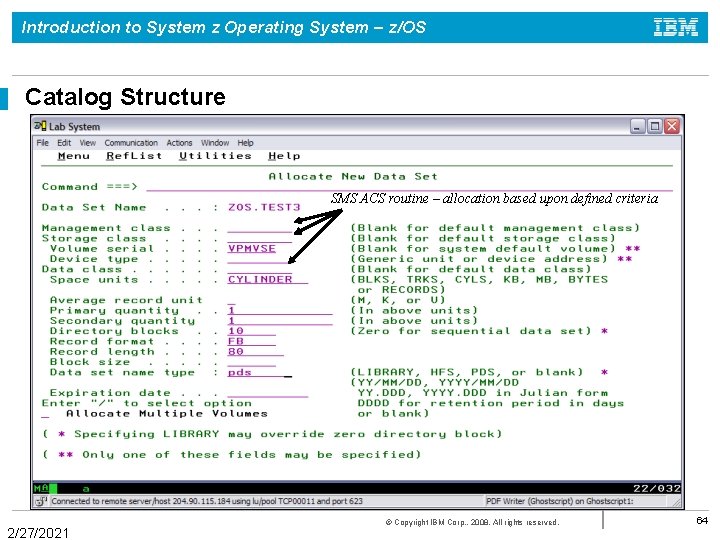Click the Average record unit field
This screenshot has width=720, height=540.
coord(231,300)
